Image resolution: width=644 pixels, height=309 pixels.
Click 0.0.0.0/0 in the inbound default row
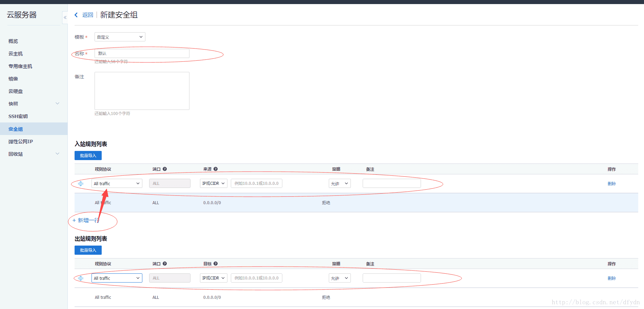[212, 203]
